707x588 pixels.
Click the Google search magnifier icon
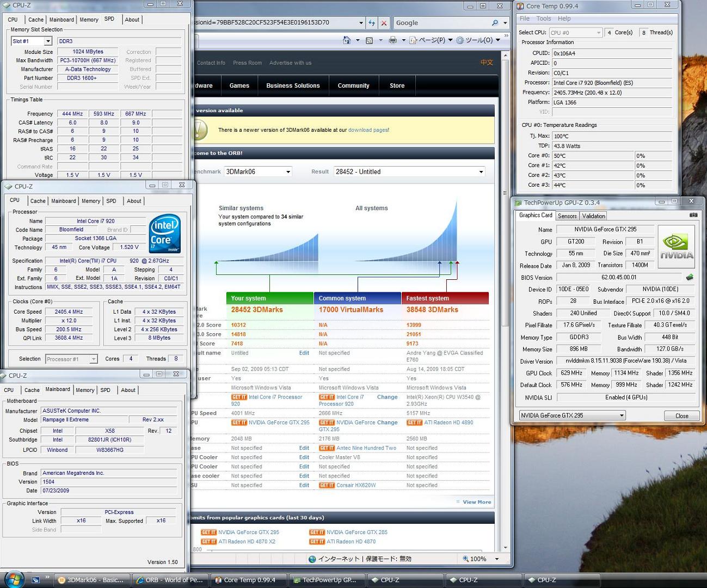[x=495, y=23]
